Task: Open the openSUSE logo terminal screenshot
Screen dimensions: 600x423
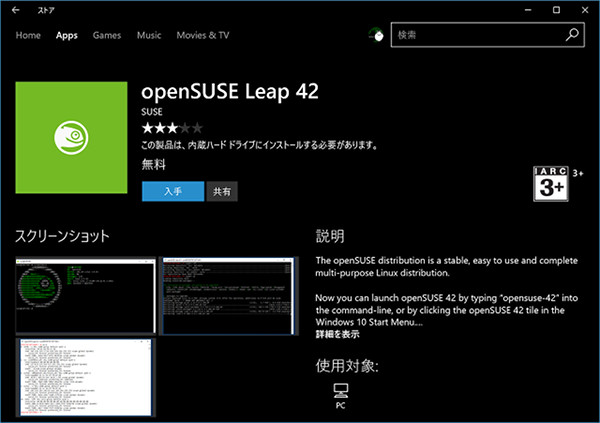Action: (x=86, y=296)
